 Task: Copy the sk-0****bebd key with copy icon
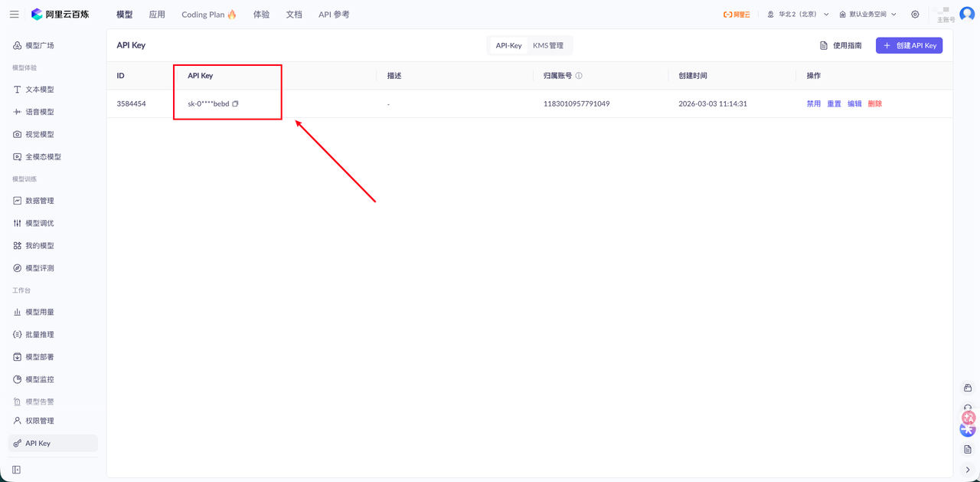[x=236, y=103]
